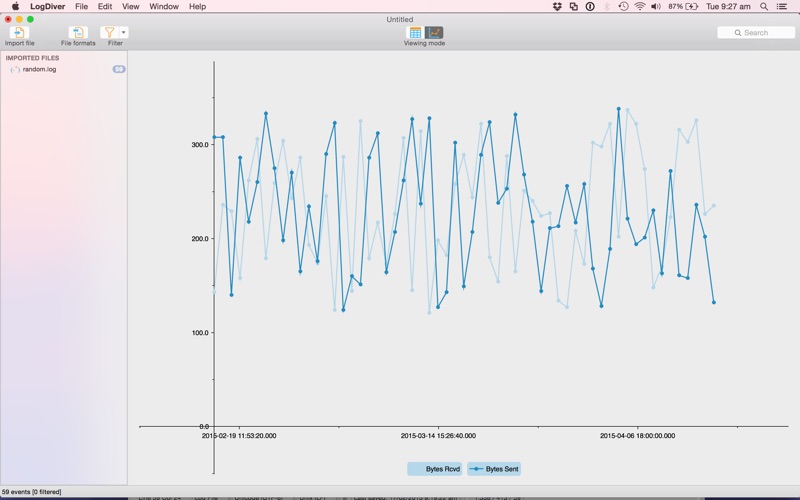Click the Untitled window title

pos(399,19)
